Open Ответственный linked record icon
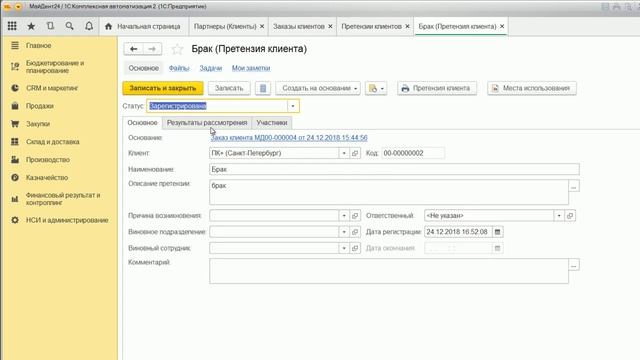The height and width of the screenshot is (360, 640). (570, 216)
